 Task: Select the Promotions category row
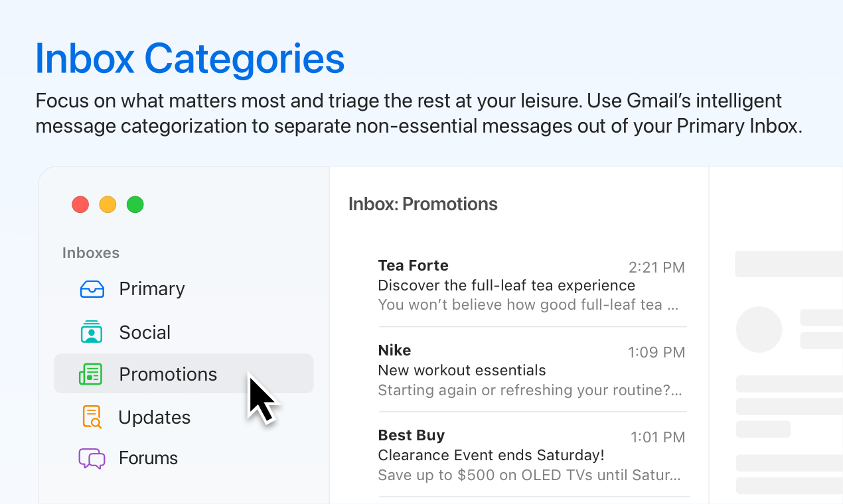coord(183,373)
